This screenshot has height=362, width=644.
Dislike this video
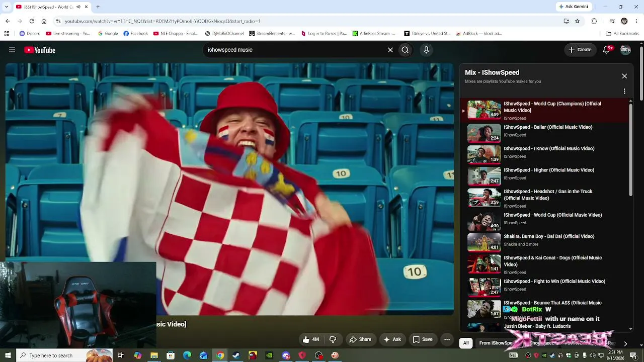[333, 339]
